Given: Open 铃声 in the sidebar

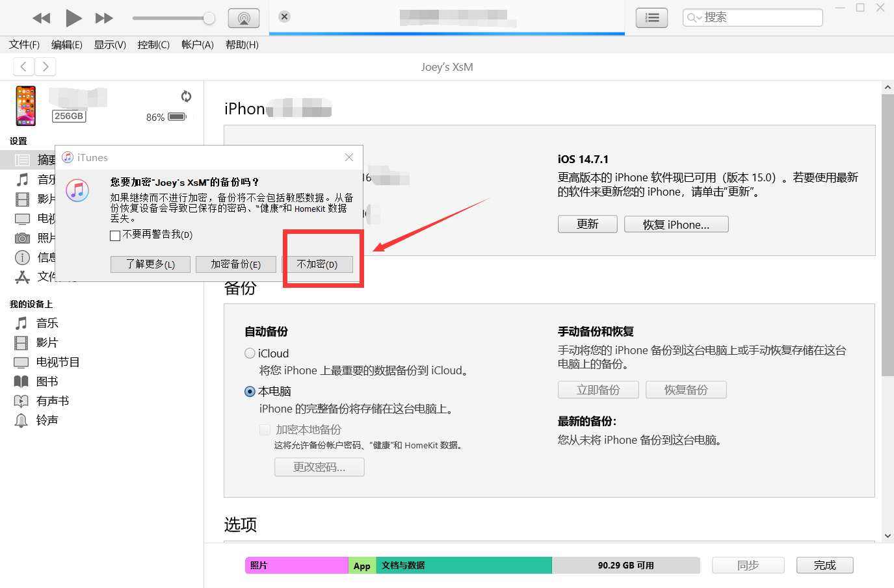Looking at the screenshot, I should (47, 420).
